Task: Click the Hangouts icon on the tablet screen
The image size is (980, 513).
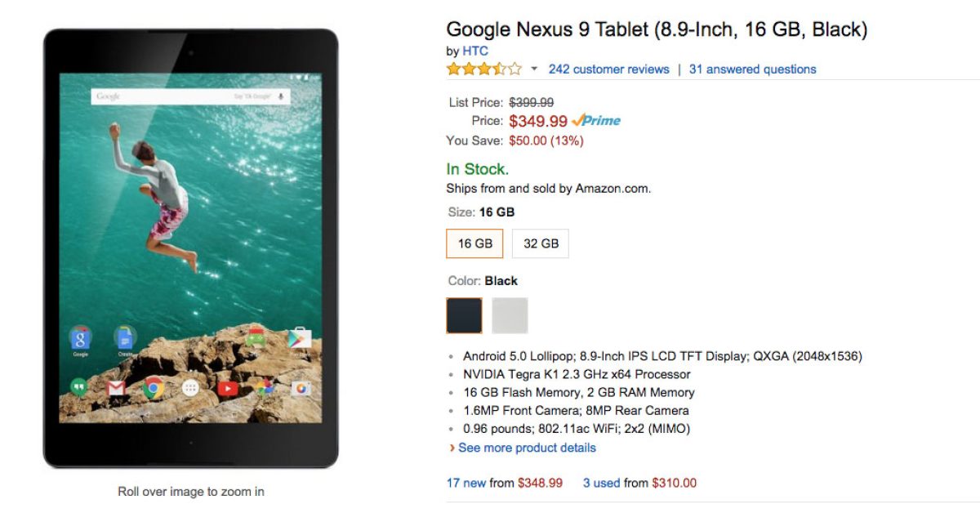Action: 79,389
